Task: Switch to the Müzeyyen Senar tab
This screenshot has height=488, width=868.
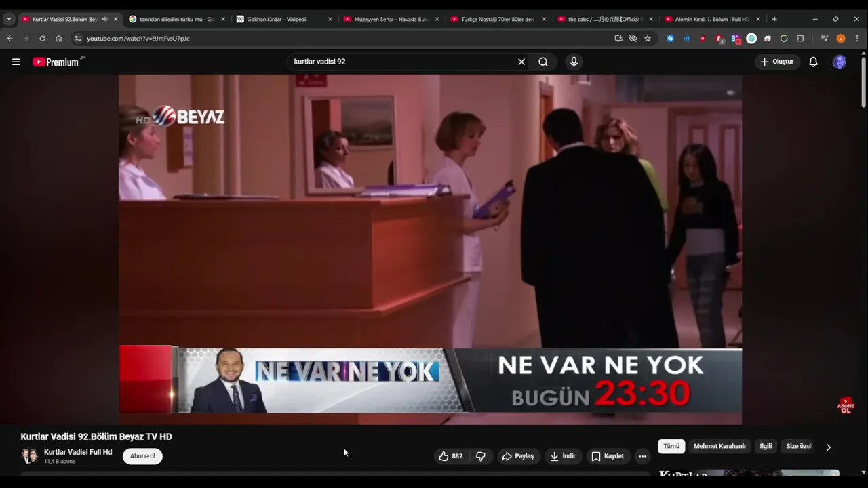Action: (391, 19)
